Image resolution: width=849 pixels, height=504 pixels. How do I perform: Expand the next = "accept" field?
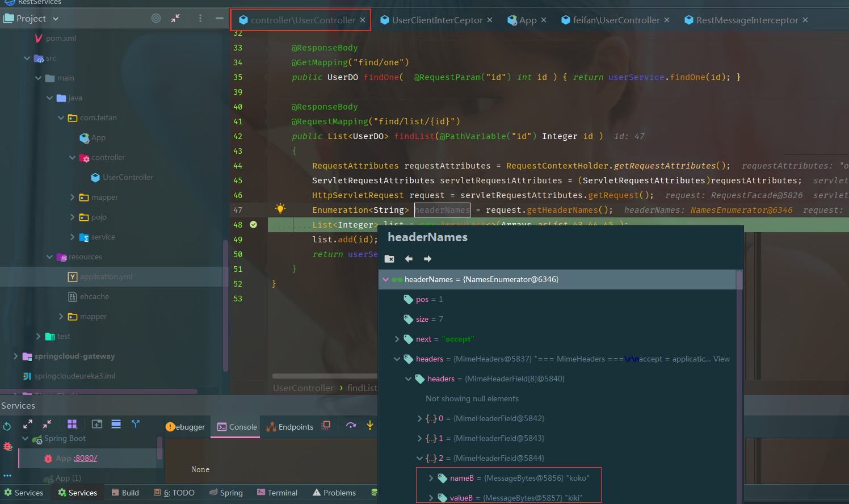tap(397, 339)
